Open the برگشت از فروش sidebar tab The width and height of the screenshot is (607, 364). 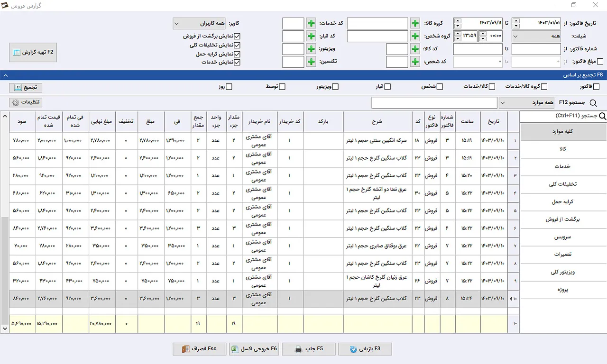(x=563, y=219)
